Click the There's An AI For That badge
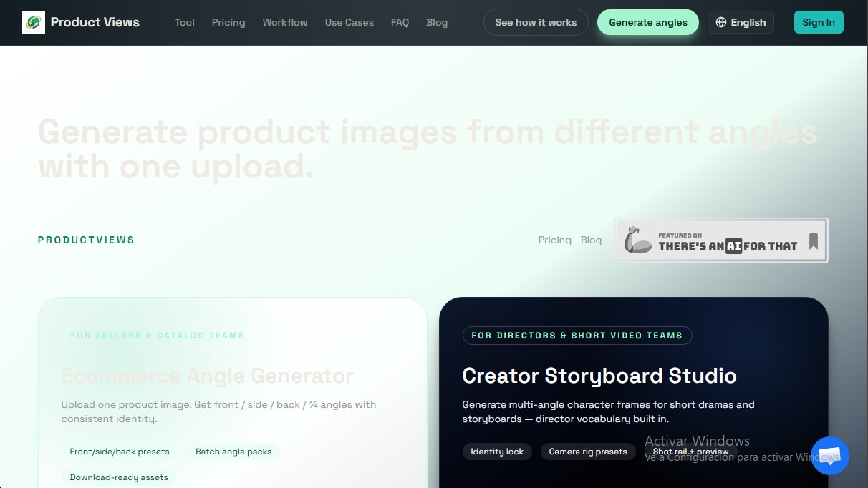 721,240
